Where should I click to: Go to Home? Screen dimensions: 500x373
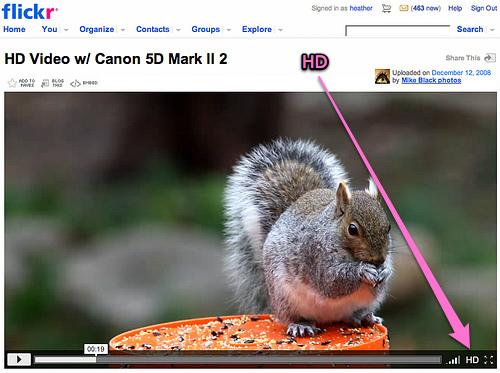point(14,29)
